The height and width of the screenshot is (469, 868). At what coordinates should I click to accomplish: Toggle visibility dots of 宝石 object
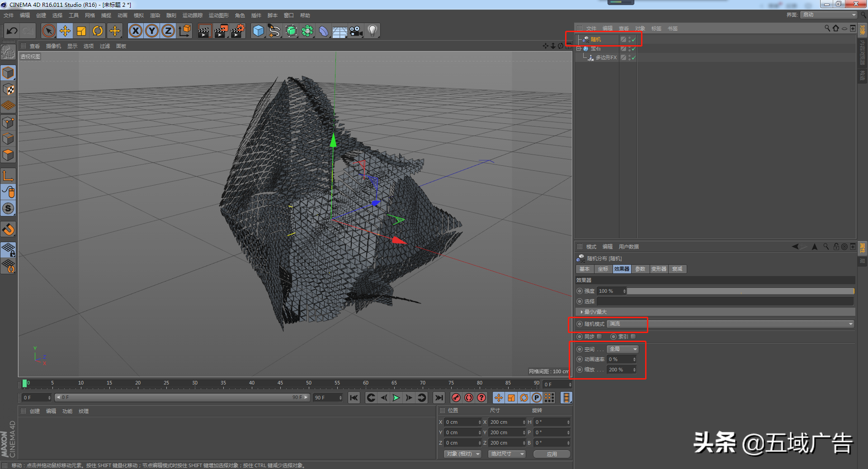tap(629, 48)
